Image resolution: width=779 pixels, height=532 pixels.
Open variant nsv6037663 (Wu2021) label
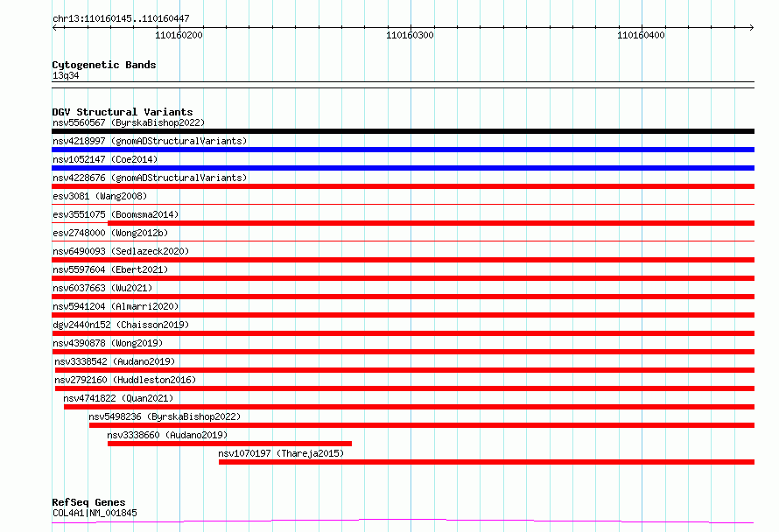(102, 288)
